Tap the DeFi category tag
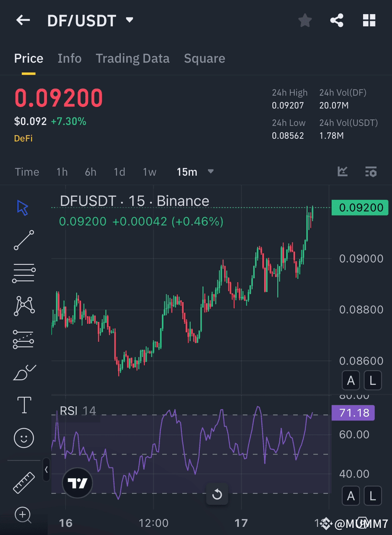The image size is (392, 535). click(x=23, y=138)
